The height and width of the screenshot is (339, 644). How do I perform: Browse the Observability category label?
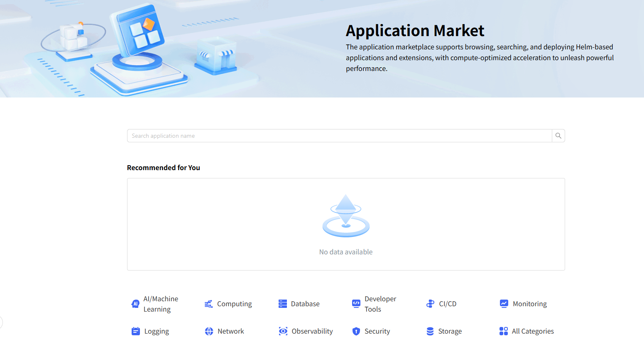[x=312, y=331]
